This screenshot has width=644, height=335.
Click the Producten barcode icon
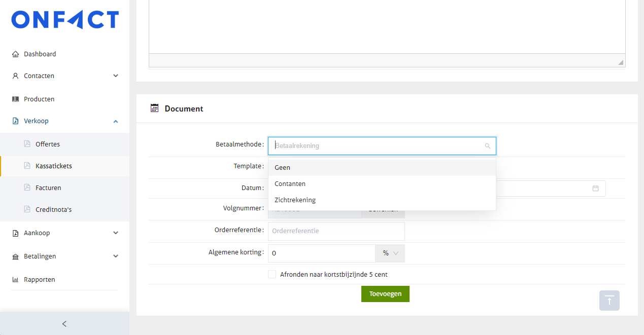tap(15, 99)
